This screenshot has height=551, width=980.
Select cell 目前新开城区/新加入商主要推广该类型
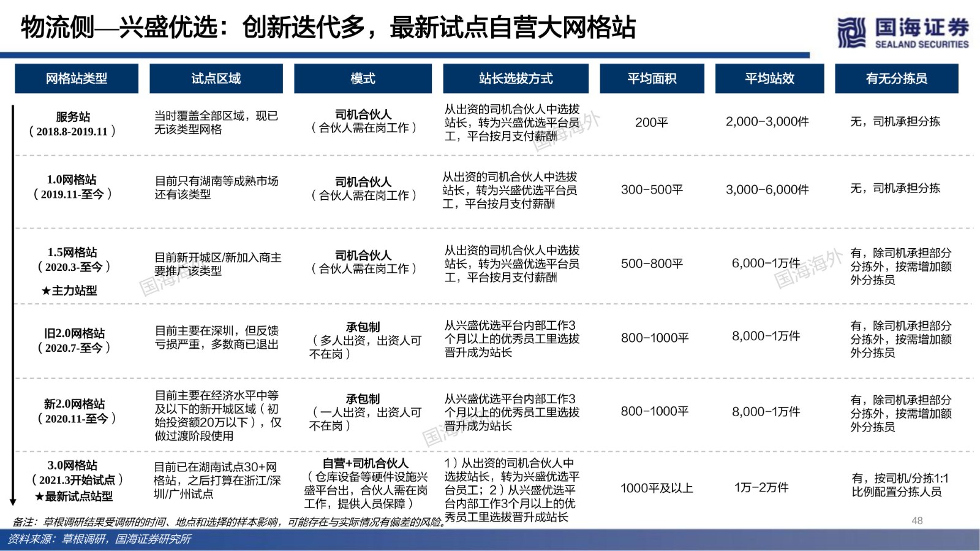pos(218,264)
